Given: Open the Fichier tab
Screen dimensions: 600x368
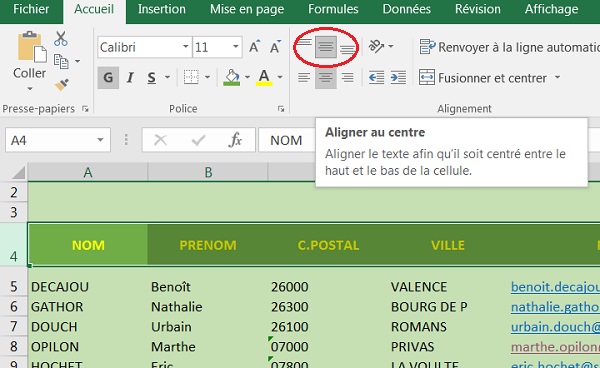Looking at the screenshot, I should point(31,9).
